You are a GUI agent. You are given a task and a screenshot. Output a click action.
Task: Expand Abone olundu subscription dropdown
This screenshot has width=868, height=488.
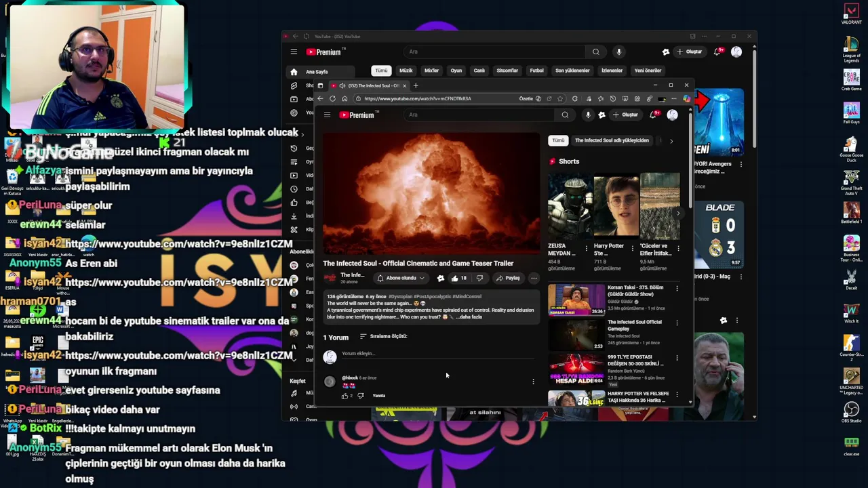[401, 278]
